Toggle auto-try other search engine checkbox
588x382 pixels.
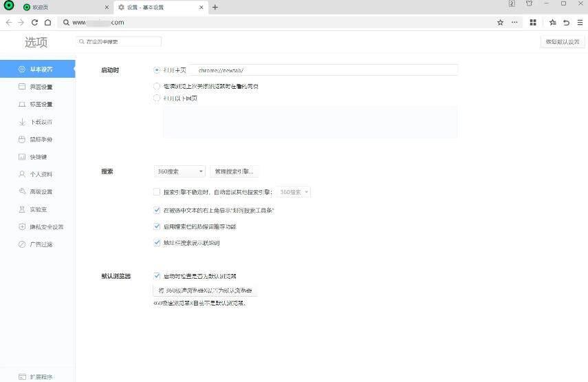pyautogui.click(x=157, y=192)
